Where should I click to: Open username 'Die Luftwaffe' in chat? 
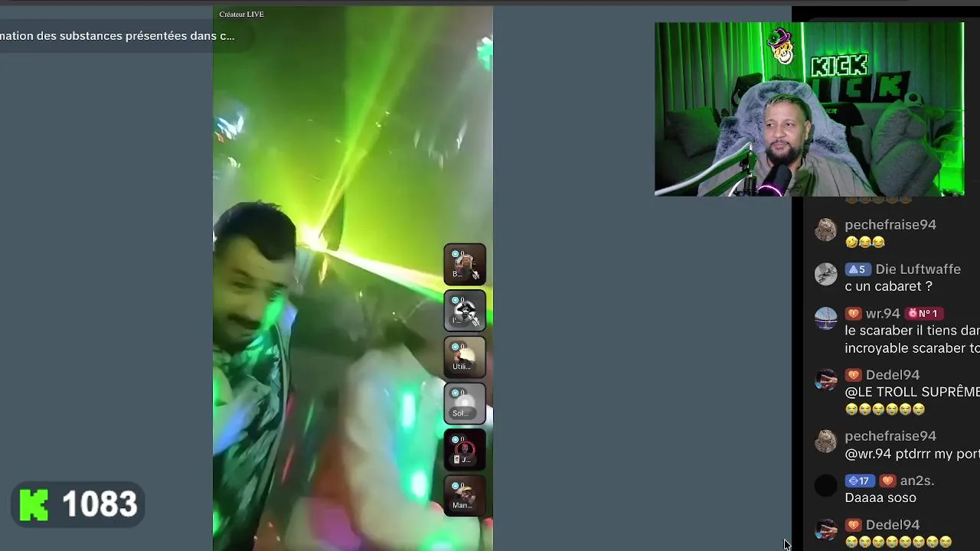918,269
